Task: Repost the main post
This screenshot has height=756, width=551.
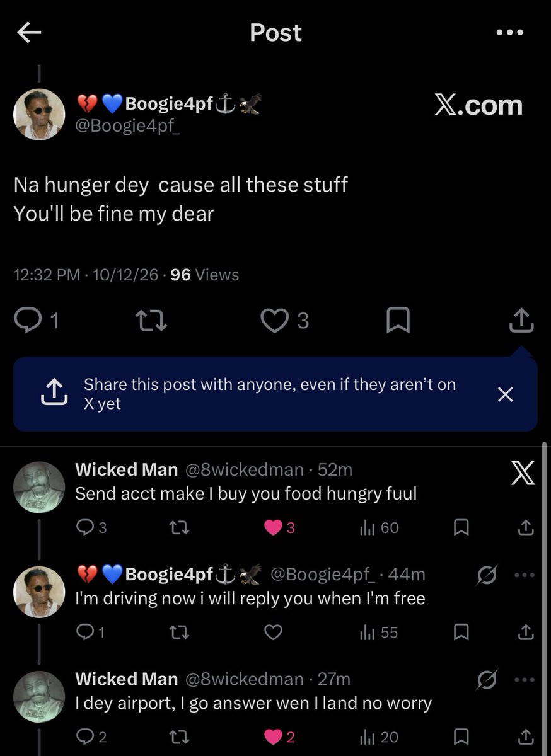Action: 152,321
